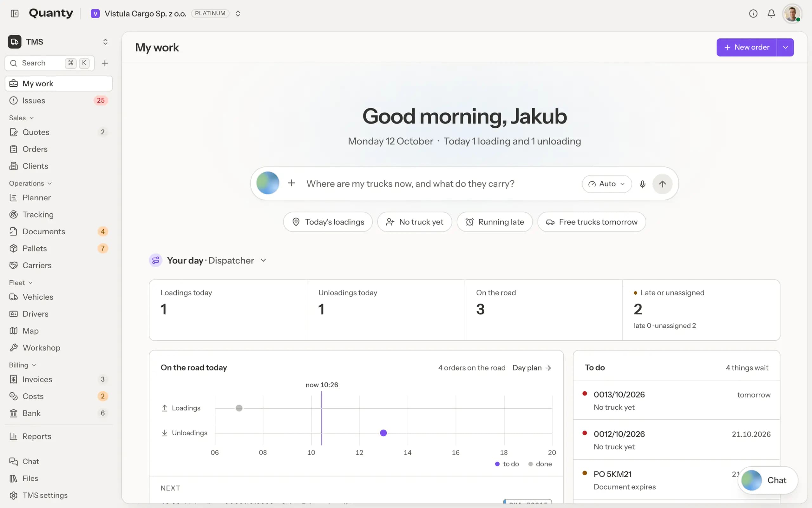
Task: Open the Planner page
Action: [x=59, y=197]
